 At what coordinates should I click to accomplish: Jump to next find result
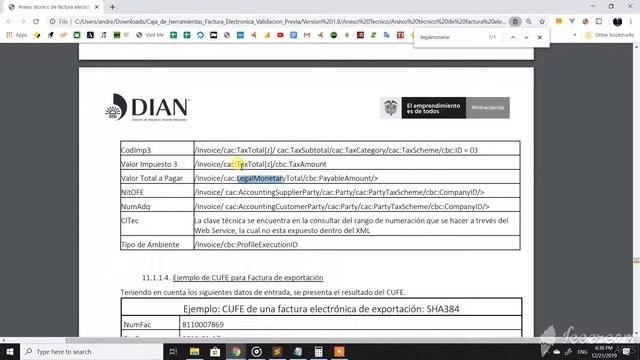point(526,37)
